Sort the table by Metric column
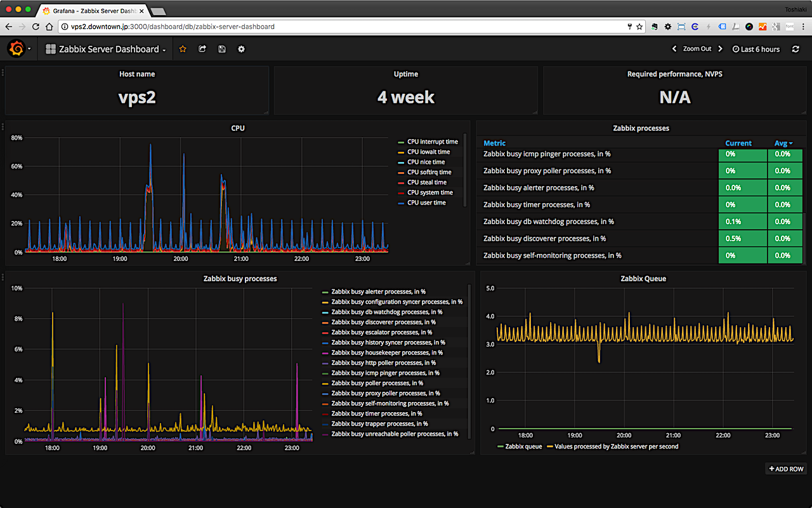The width and height of the screenshot is (812, 508). tap(495, 143)
